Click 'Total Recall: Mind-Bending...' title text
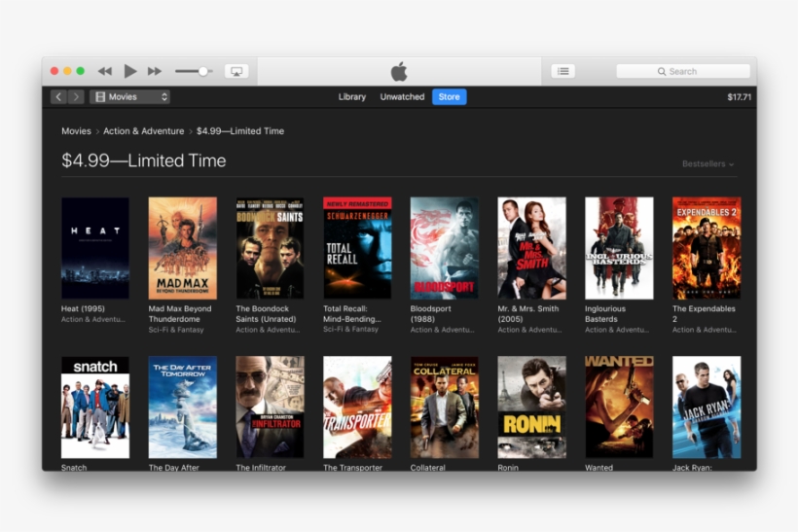This screenshot has height=532, width=798. click(352, 314)
